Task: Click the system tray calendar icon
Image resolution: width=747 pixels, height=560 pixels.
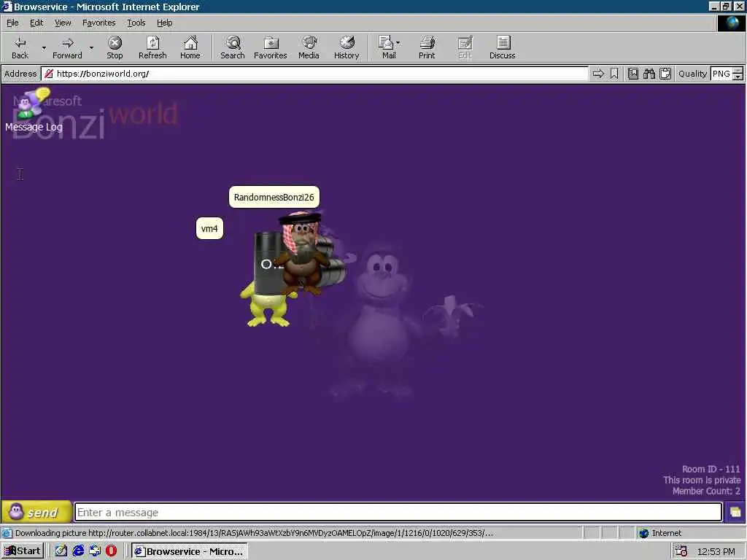Action: tap(681, 551)
